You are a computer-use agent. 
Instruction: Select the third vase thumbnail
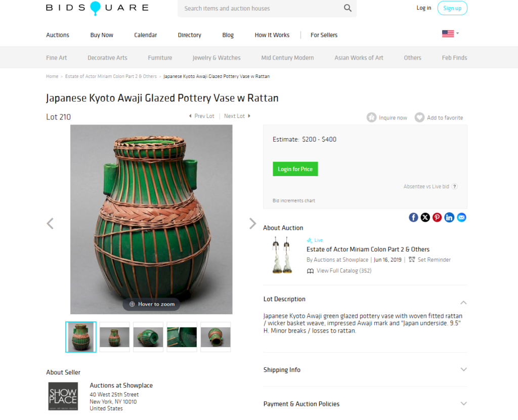coord(148,337)
